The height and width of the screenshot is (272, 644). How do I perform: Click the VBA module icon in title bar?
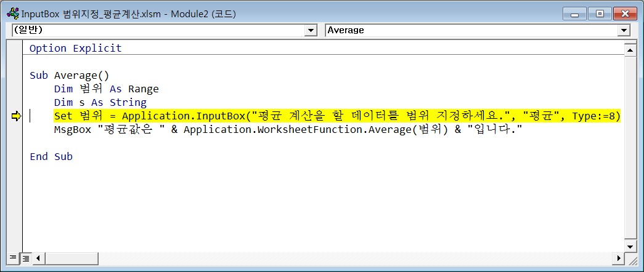coord(13,14)
